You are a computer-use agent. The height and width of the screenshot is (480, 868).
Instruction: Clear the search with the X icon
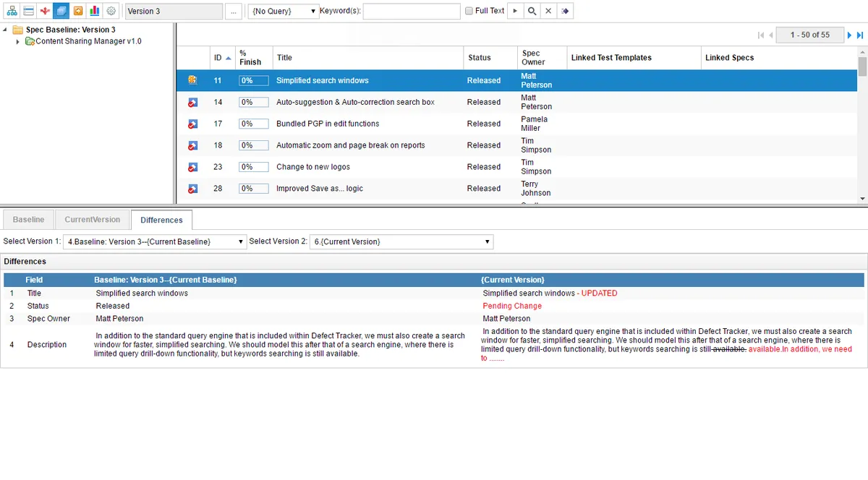point(548,11)
